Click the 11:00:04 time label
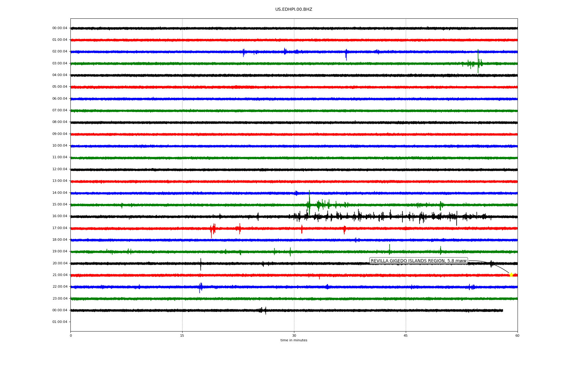588x368 pixels. [x=60, y=157]
